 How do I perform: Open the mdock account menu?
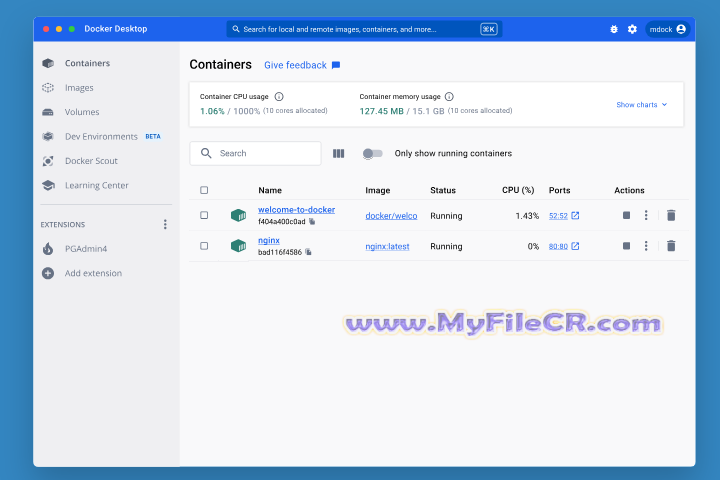click(x=668, y=29)
